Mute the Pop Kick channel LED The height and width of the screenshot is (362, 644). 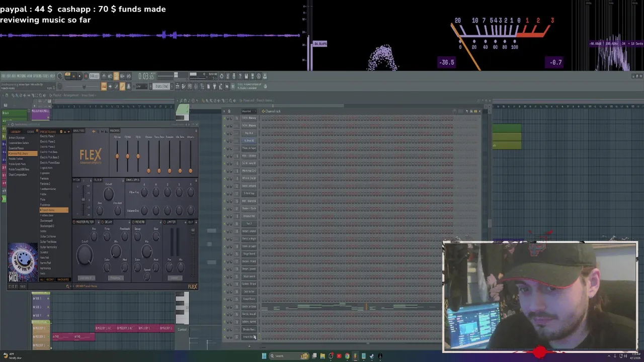click(224, 133)
